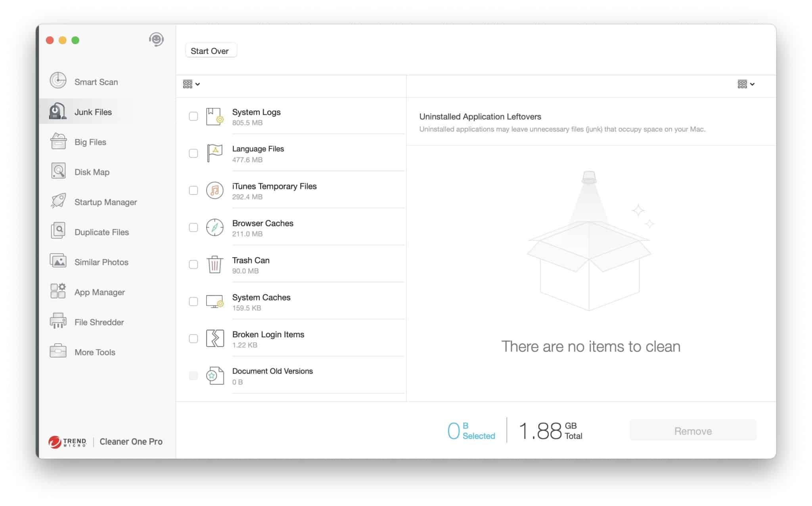Screen dimensions: 812x506
Task: Open the support smiley headset icon
Action: pyautogui.click(x=156, y=40)
